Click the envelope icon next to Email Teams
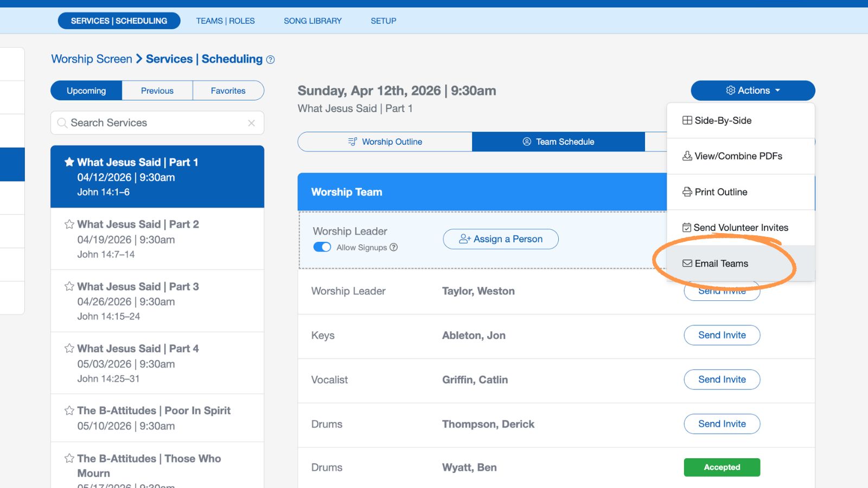 click(x=687, y=264)
